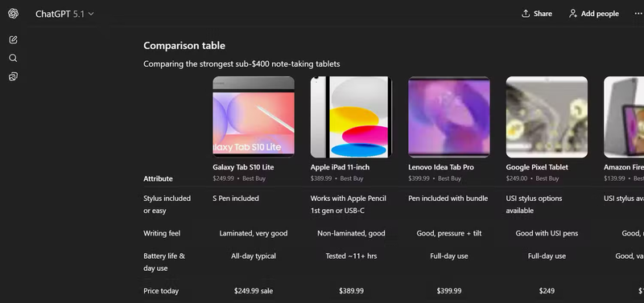Click the 'Price today' row label

(x=160, y=291)
